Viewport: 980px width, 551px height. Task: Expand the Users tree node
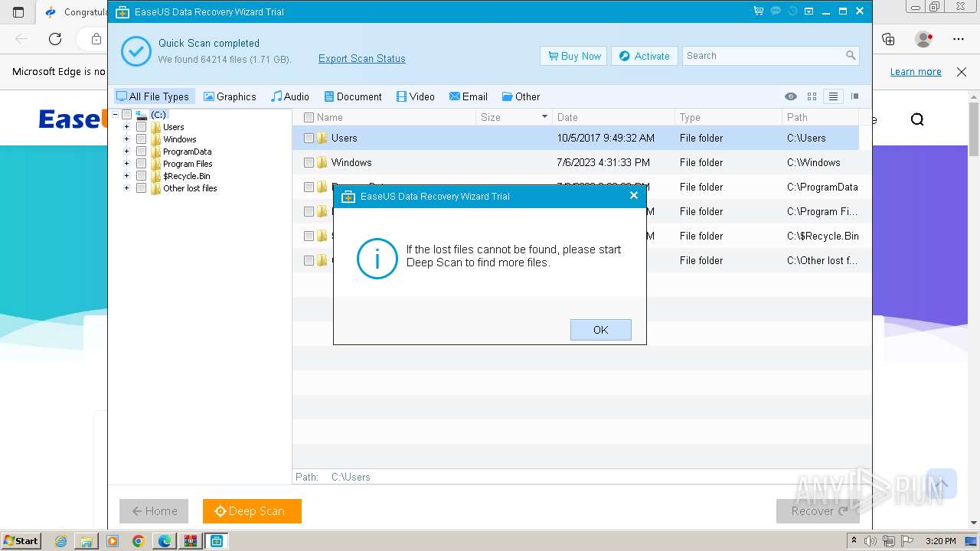point(126,127)
